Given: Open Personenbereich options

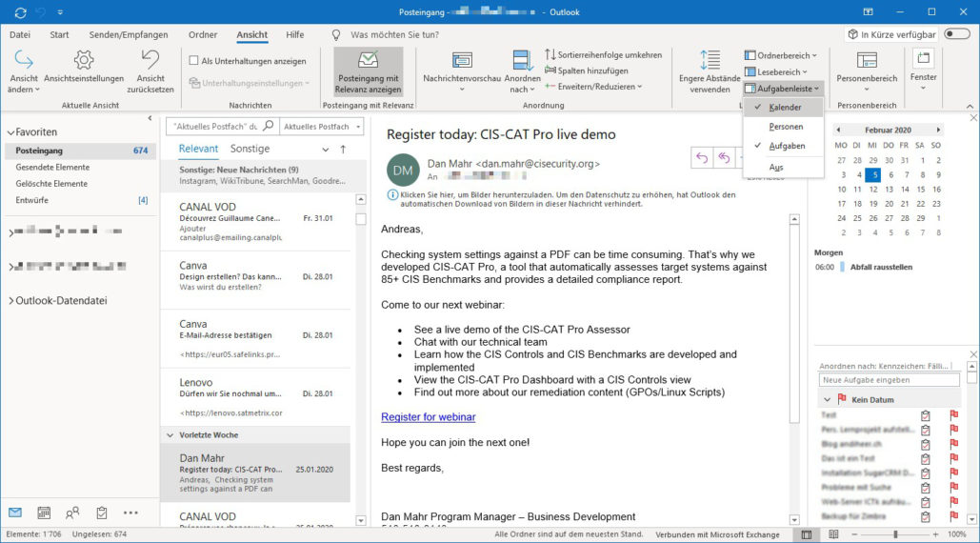Looking at the screenshot, I should [x=867, y=71].
